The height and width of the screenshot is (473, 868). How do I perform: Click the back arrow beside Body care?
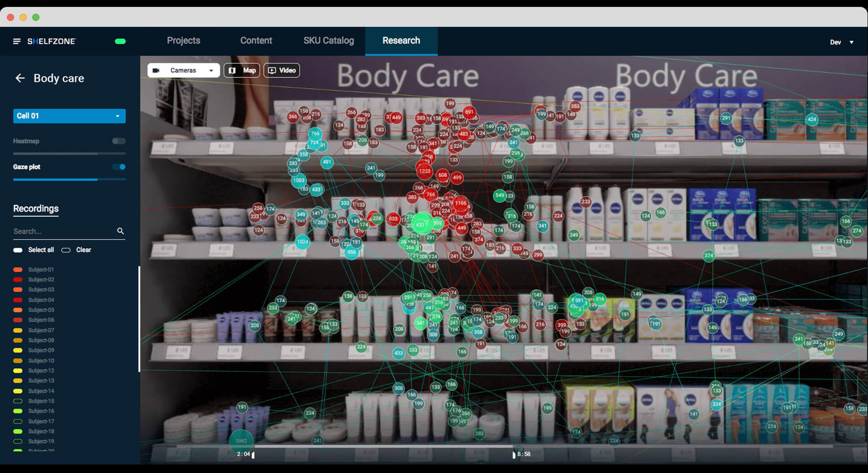coord(20,78)
